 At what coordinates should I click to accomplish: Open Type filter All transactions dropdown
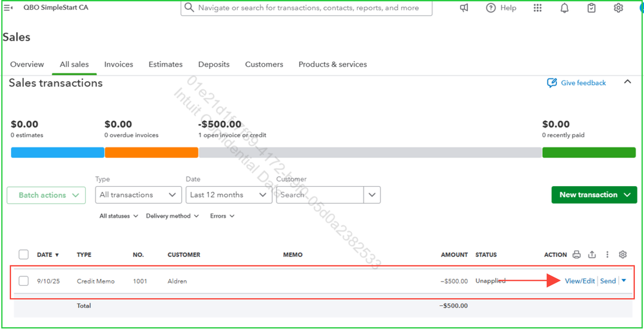(139, 195)
